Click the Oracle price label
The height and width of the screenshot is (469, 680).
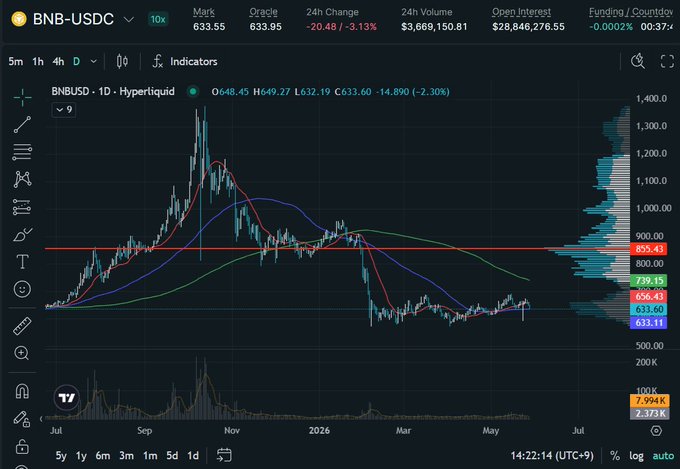point(263,12)
